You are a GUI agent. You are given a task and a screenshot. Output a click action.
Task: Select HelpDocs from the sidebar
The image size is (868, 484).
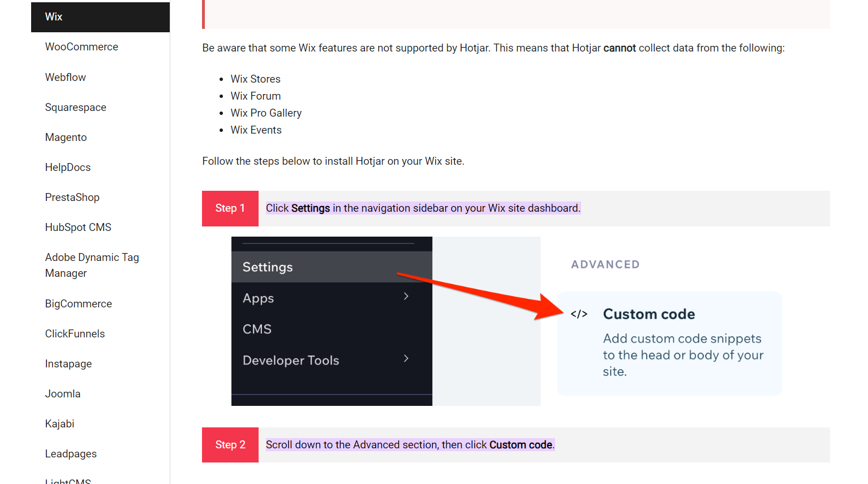(67, 167)
